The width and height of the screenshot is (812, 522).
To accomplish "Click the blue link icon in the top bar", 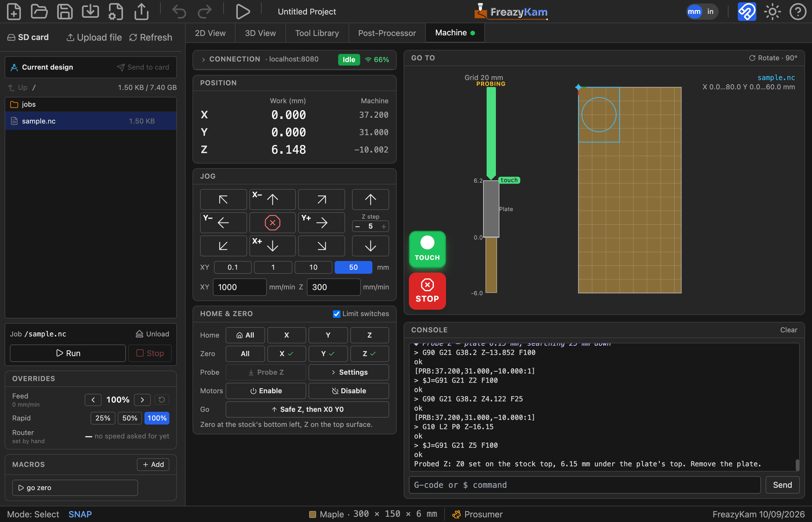I will coord(747,12).
